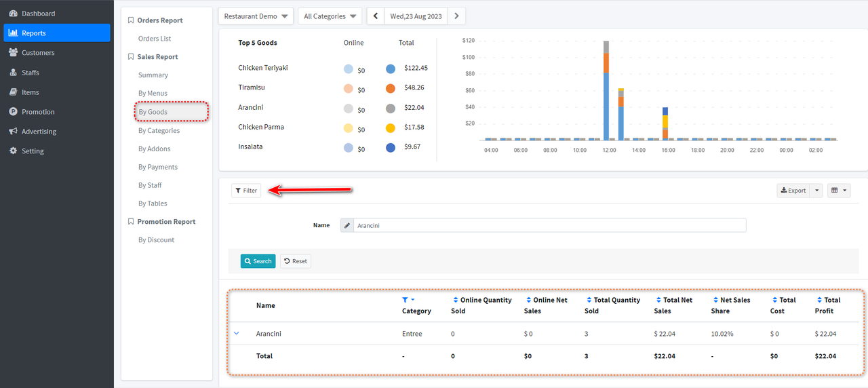Click the Customers people icon
Image resolution: width=868 pixels, height=388 pixels.
(14, 53)
